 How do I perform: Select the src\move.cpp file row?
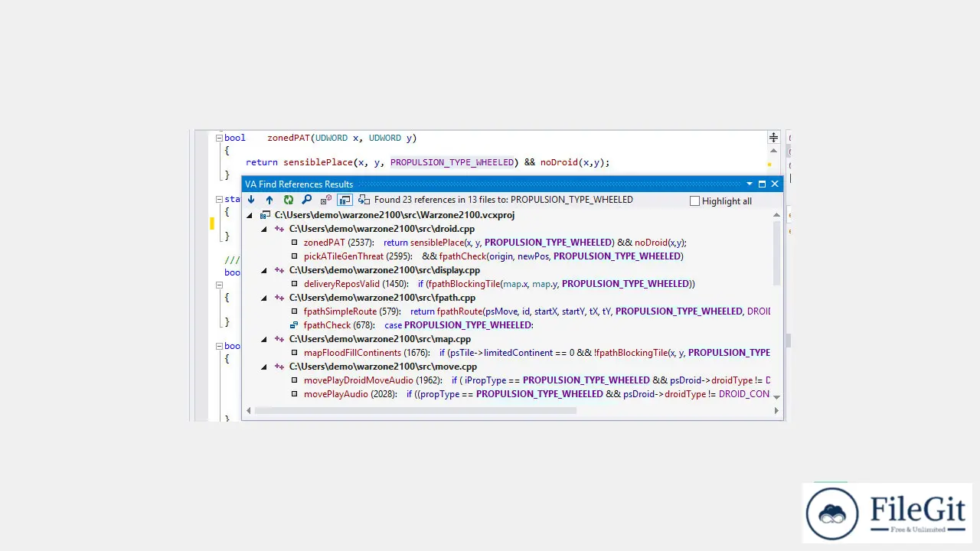(x=383, y=367)
